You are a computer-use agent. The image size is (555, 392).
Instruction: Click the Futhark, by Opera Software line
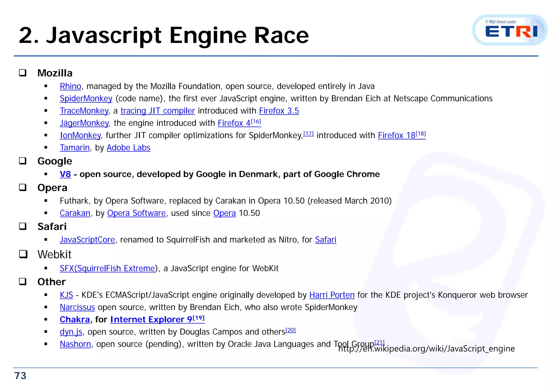(226, 201)
